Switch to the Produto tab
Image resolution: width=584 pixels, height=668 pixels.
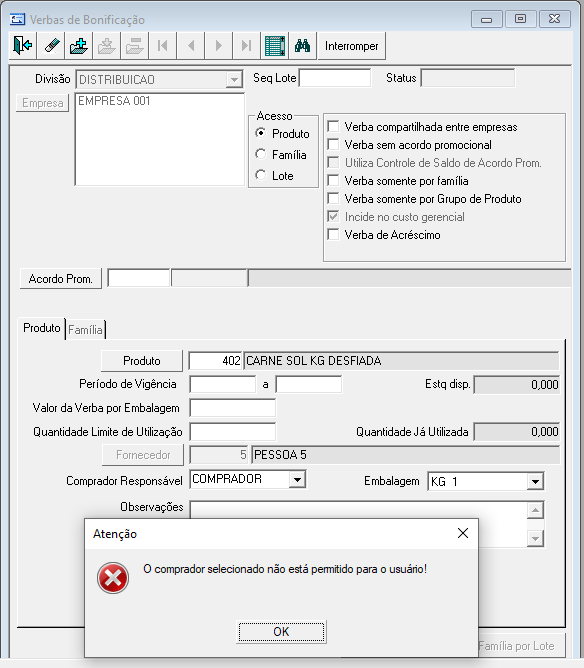pyautogui.click(x=42, y=328)
